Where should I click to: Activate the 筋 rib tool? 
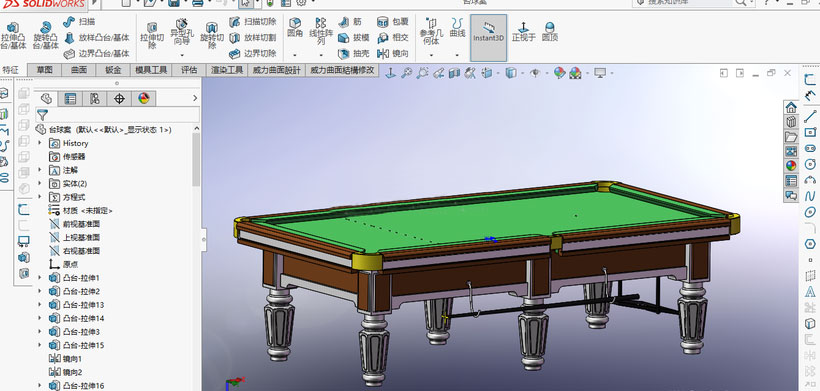[x=350, y=22]
